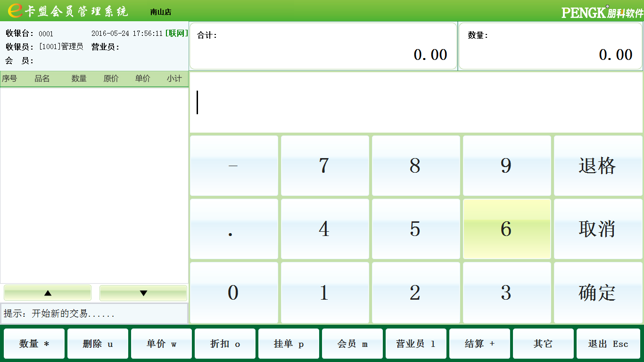Click the 退格 backspace key
This screenshot has width=644, height=362.
[598, 166]
